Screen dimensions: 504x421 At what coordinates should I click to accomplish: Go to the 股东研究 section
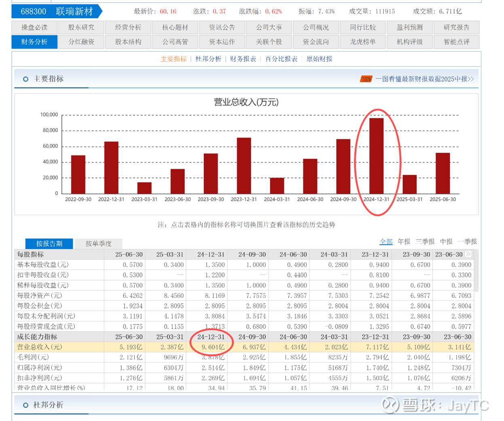pyautogui.click(x=81, y=28)
